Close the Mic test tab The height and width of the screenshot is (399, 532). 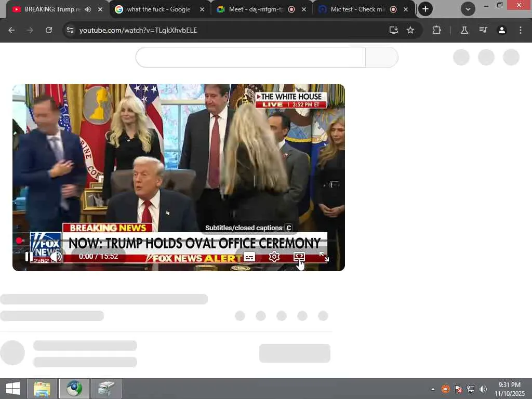click(406, 9)
